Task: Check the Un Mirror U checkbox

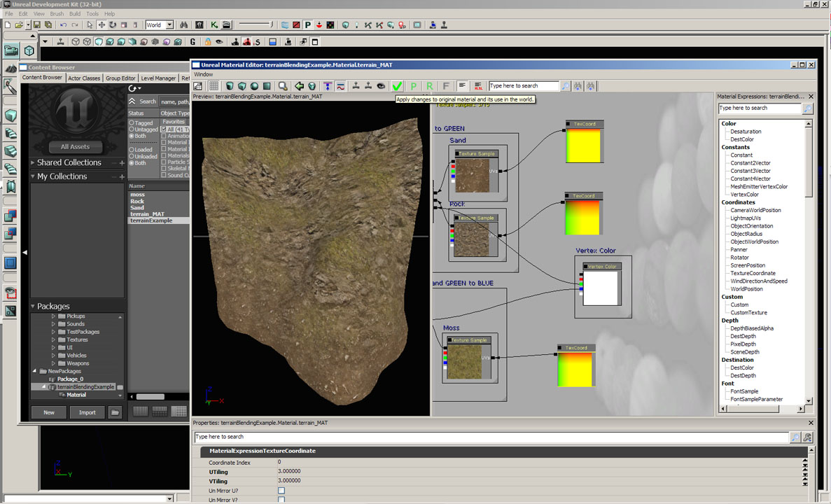Action: click(x=281, y=491)
